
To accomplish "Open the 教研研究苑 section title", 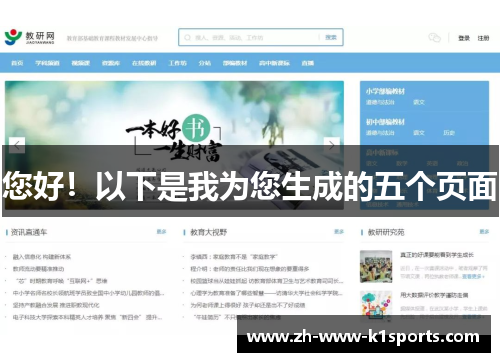I will point(386,232).
